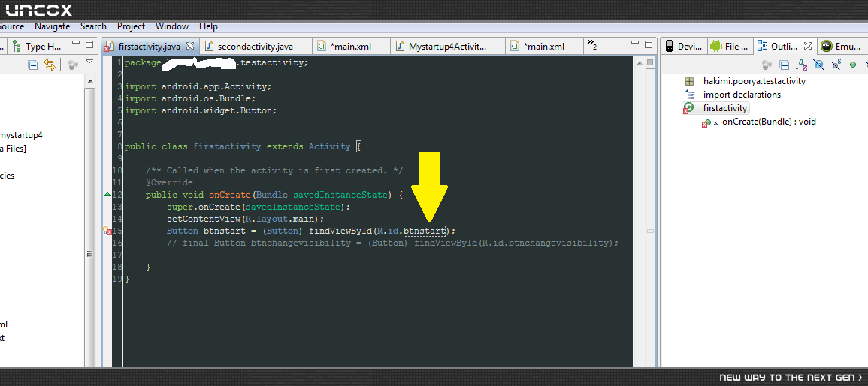The image size is (868, 386).
Task: Maximize the left Type Hierarchy panel
Action: point(89,44)
